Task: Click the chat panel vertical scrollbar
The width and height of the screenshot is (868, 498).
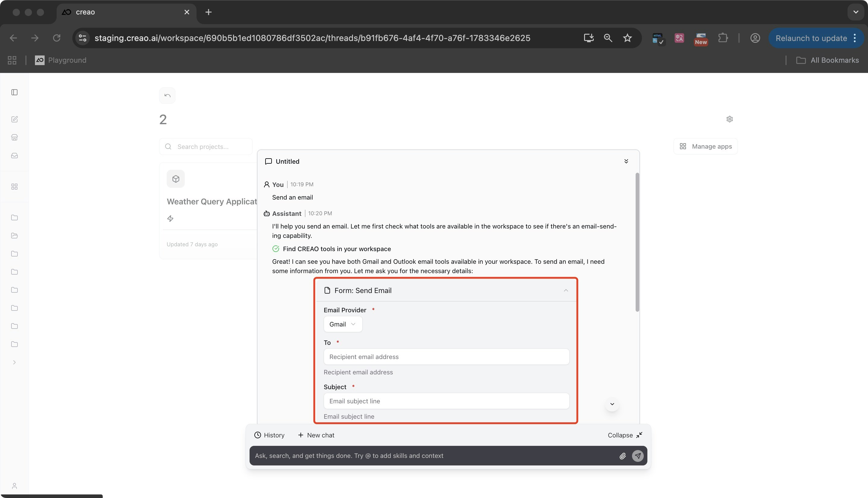Action: click(x=637, y=242)
